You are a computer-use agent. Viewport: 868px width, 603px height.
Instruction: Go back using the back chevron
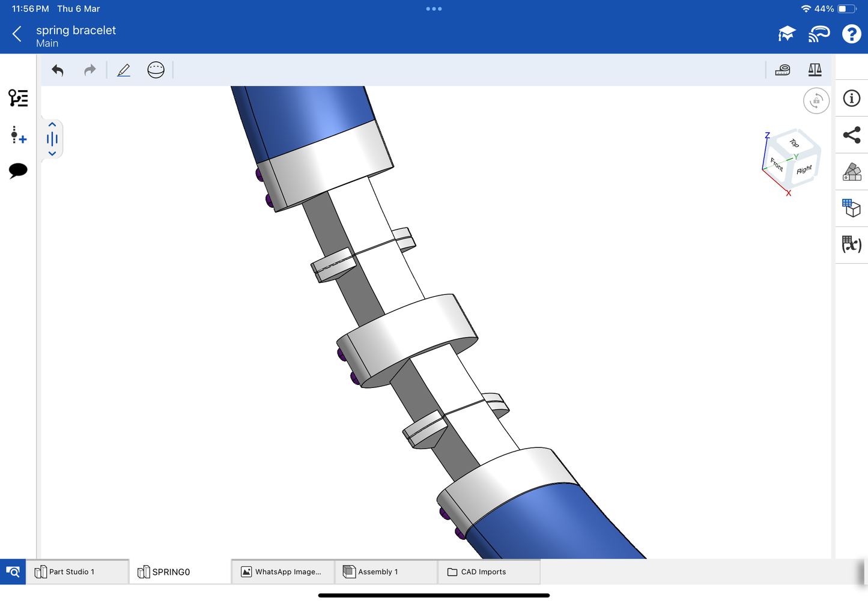click(x=17, y=34)
